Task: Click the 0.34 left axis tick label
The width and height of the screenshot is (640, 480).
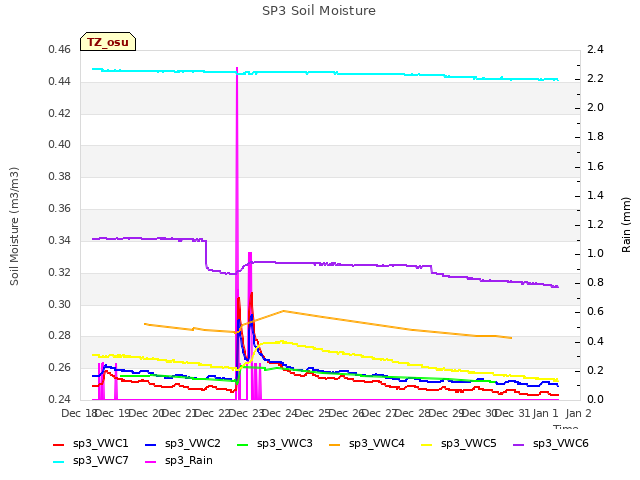Action: [60, 240]
